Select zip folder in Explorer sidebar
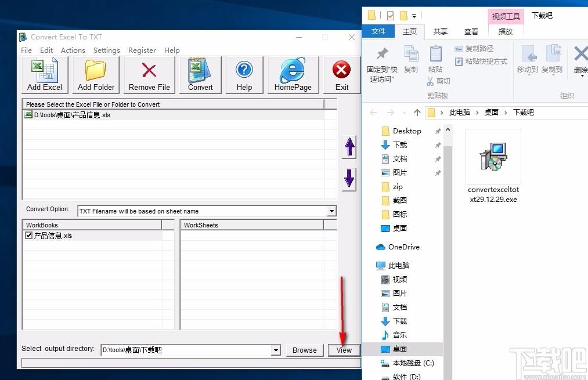588x380 pixels. (x=392, y=187)
